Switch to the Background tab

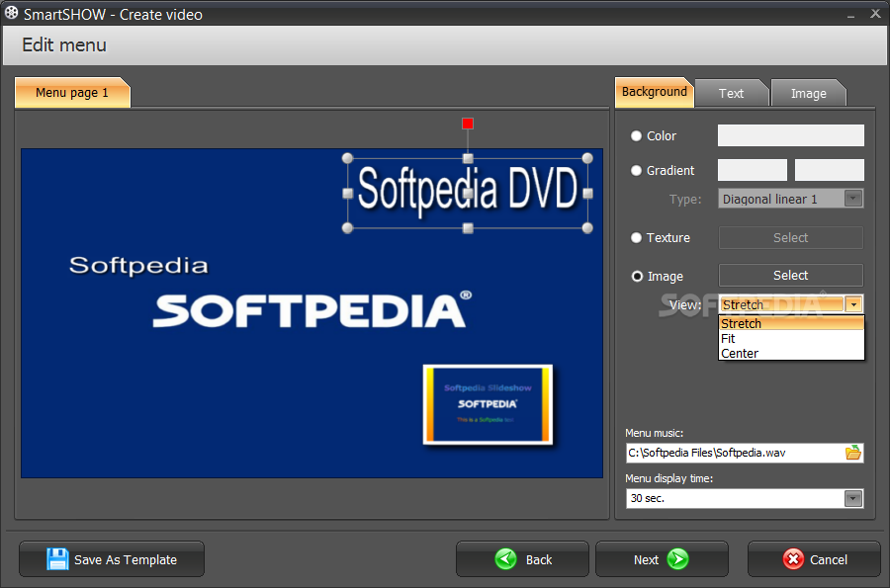(654, 92)
